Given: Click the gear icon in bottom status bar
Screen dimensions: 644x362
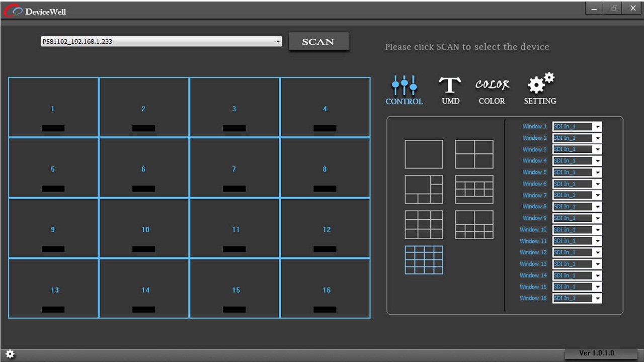Looking at the screenshot, I should point(10,354).
